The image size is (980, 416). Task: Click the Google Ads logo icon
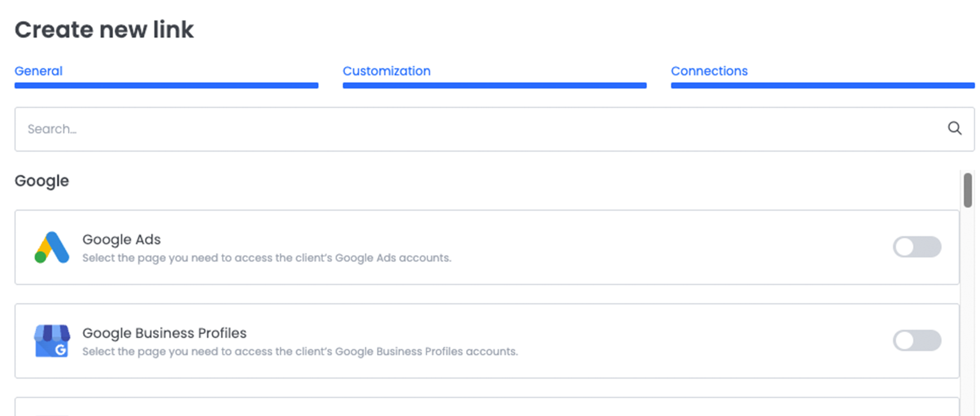coord(52,247)
